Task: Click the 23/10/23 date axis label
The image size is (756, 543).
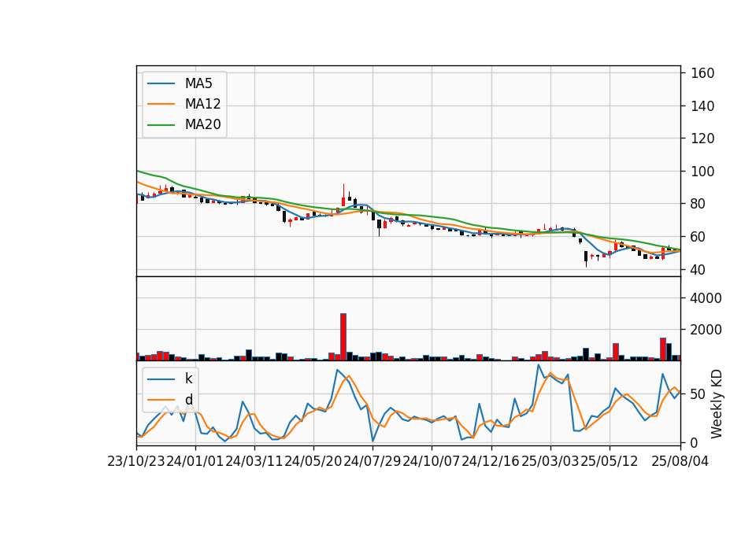Action: (x=136, y=461)
